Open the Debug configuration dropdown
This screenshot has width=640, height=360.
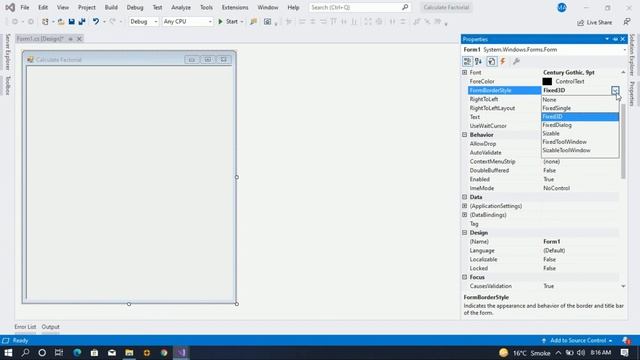(x=143, y=22)
